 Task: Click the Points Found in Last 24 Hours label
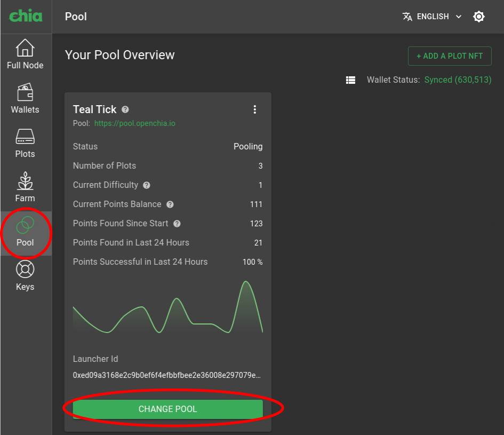(x=131, y=243)
